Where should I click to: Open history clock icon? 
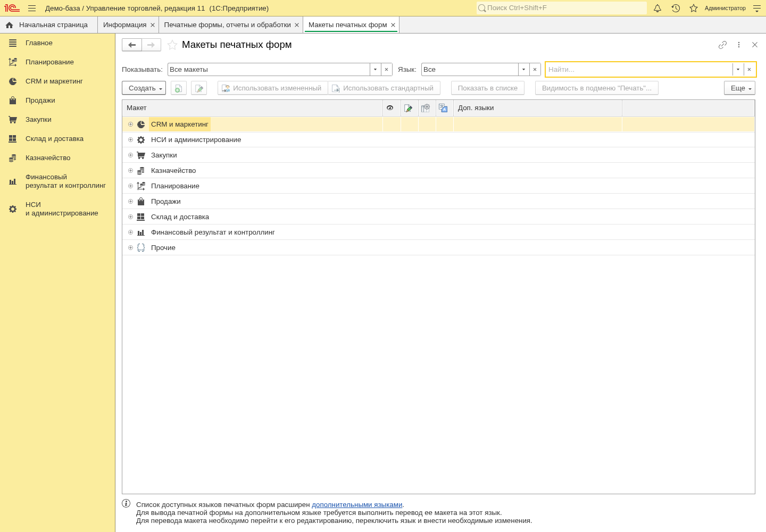pyautogui.click(x=676, y=8)
